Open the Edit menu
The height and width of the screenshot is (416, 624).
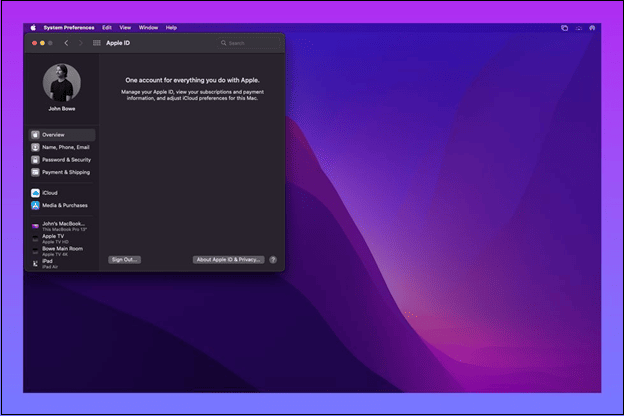107,28
